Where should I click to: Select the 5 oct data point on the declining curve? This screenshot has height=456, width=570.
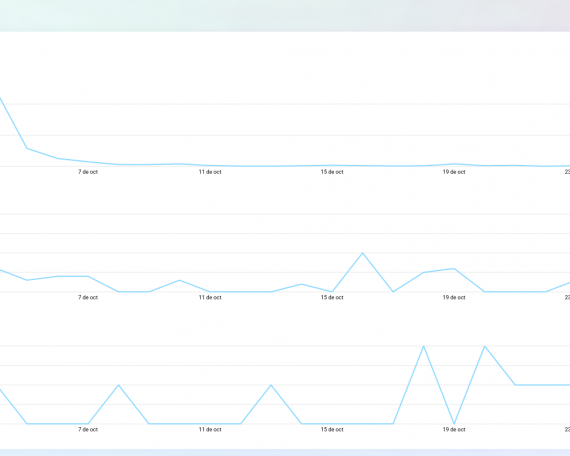click(x=27, y=148)
